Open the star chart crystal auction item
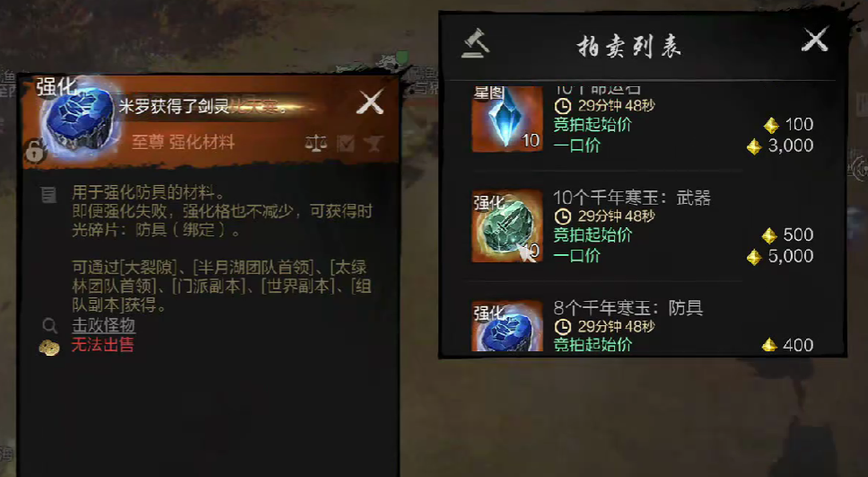 (507, 119)
